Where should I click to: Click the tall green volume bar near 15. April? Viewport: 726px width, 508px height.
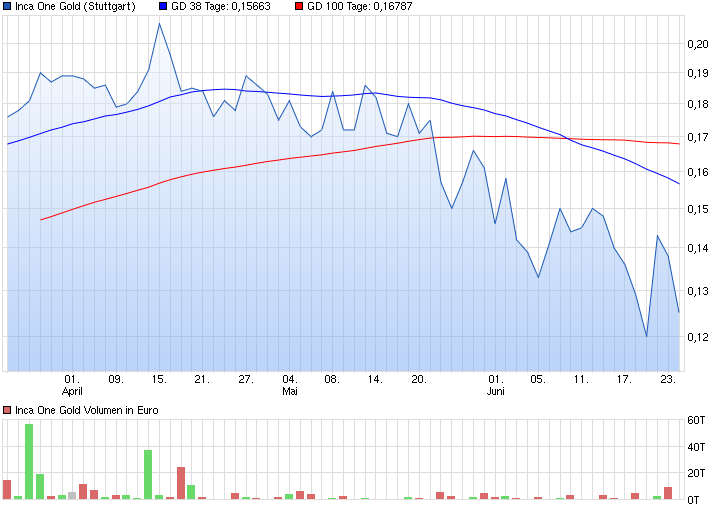coord(148,475)
